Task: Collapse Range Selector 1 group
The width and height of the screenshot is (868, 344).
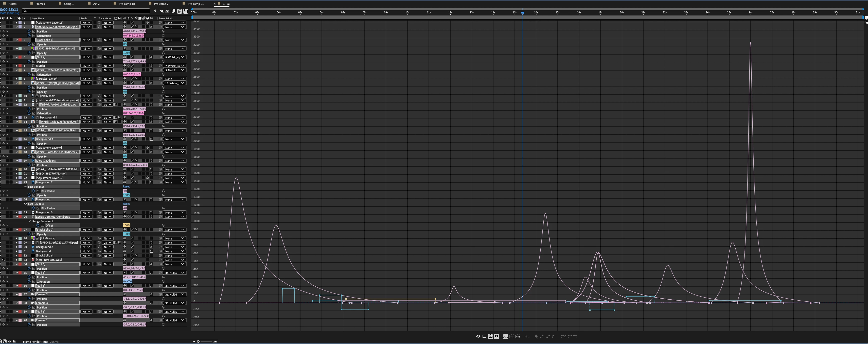Action: pyautogui.click(x=30, y=221)
